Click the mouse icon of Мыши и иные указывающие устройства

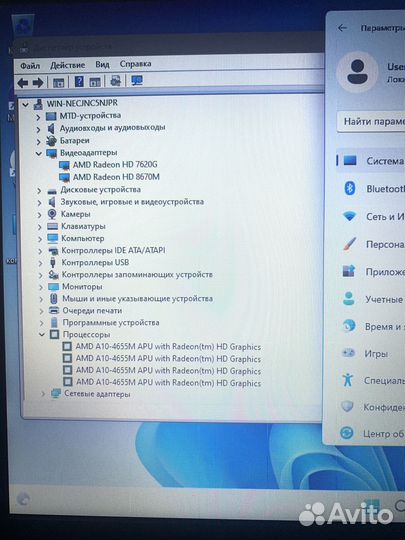click(x=53, y=299)
